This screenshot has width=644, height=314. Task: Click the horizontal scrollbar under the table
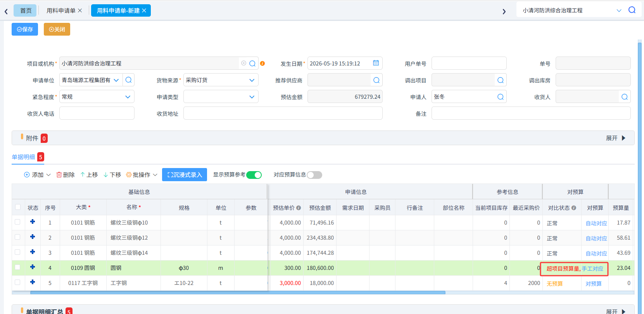[238, 293]
